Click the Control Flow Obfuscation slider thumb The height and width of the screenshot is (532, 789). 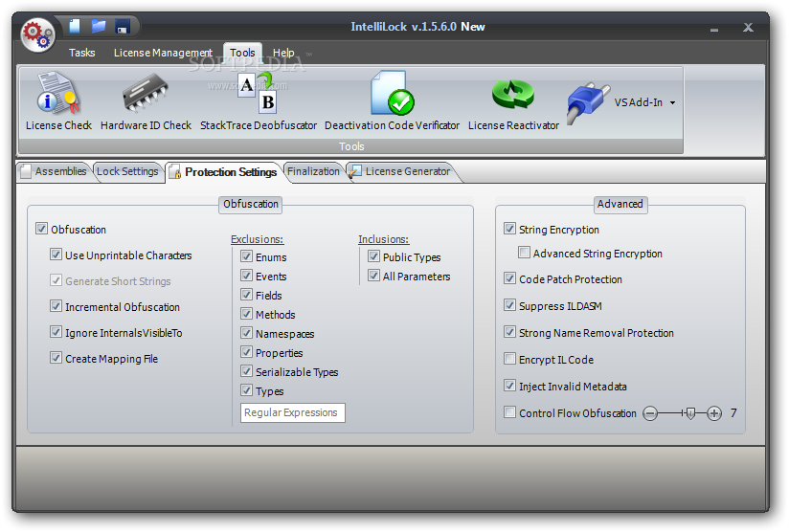(690, 413)
